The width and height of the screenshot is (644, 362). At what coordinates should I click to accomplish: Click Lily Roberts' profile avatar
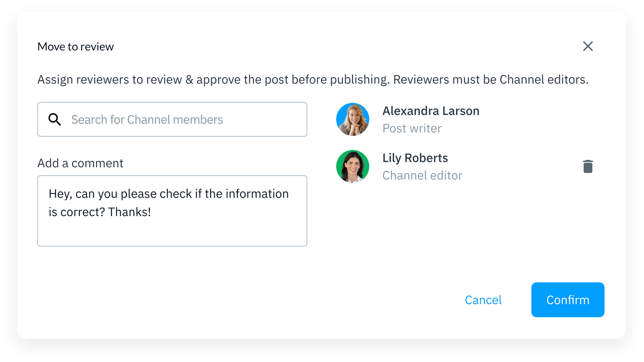click(x=352, y=166)
